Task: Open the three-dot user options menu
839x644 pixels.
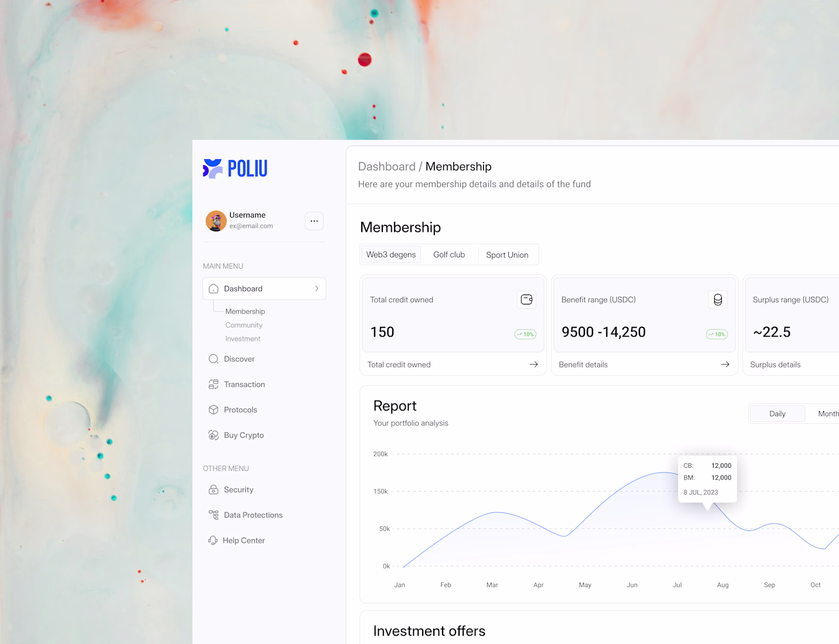Action: (314, 221)
